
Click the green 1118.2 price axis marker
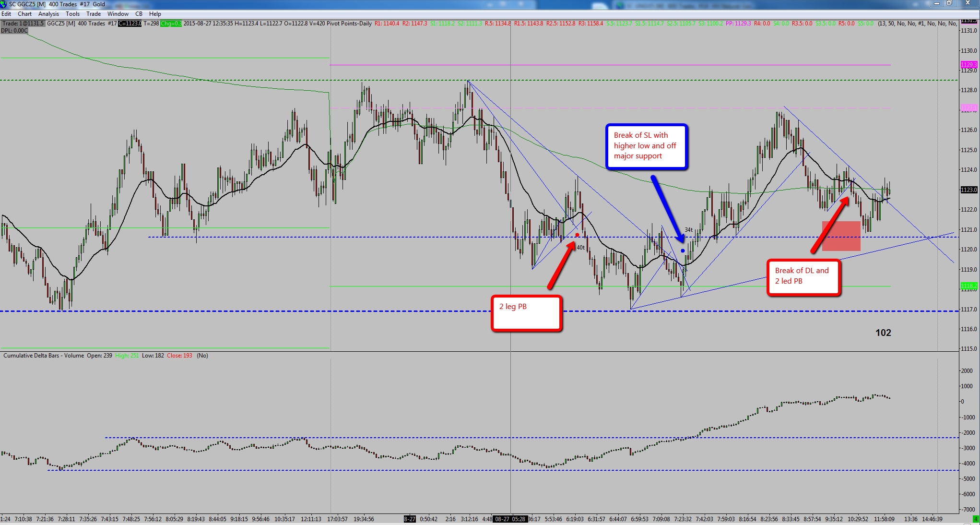[968, 286]
